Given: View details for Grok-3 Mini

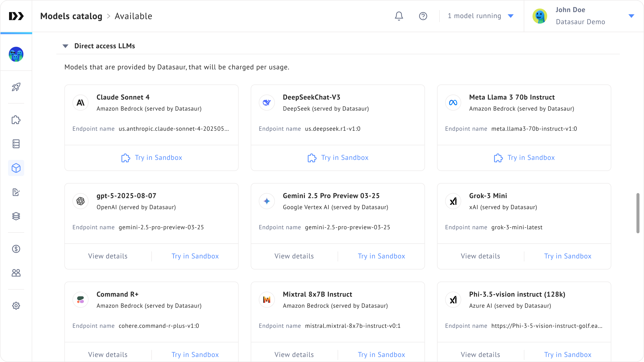Looking at the screenshot, I should pos(480,256).
